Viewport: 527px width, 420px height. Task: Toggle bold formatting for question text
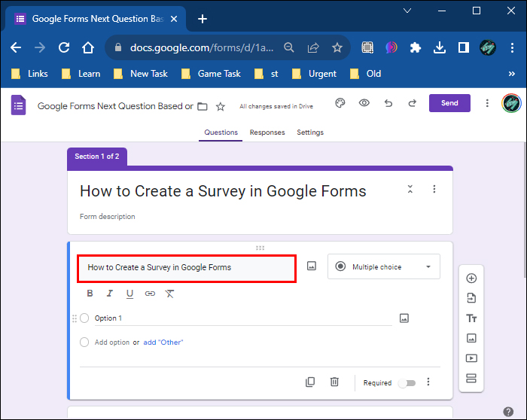click(90, 294)
